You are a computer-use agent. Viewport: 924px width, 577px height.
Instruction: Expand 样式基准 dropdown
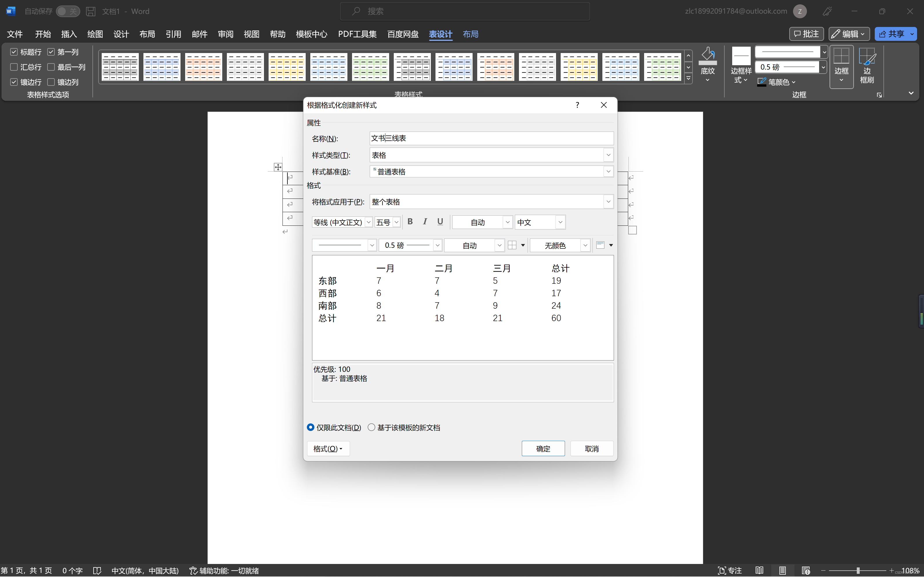tap(608, 172)
